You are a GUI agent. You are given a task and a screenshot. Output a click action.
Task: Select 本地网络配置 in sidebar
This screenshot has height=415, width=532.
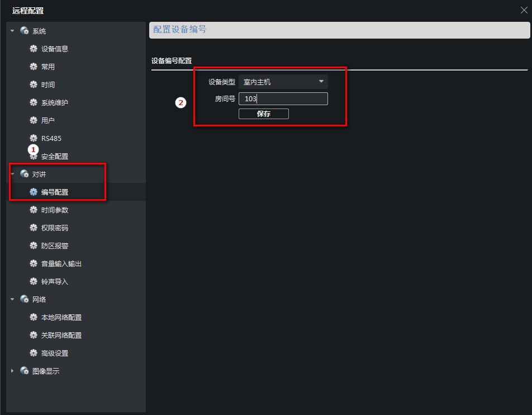click(61, 317)
